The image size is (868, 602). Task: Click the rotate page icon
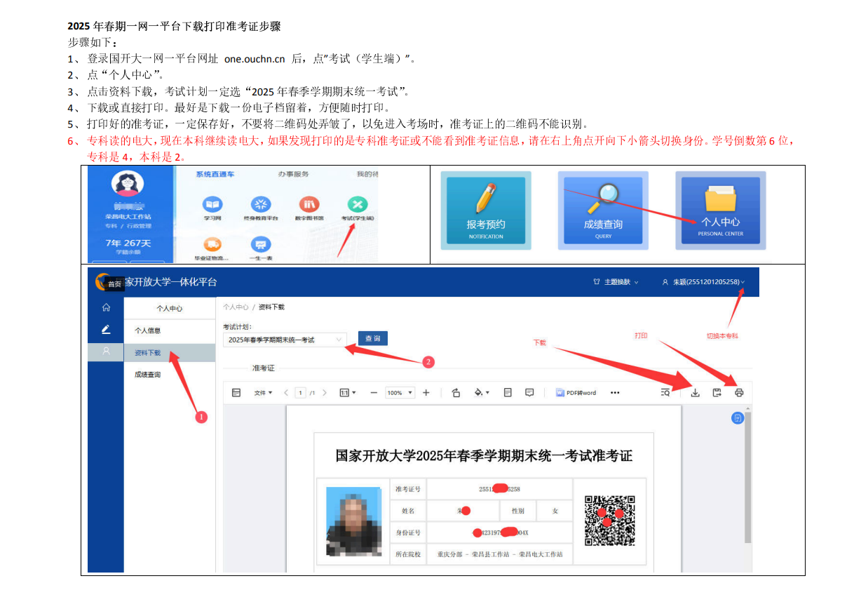coord(456,393)
